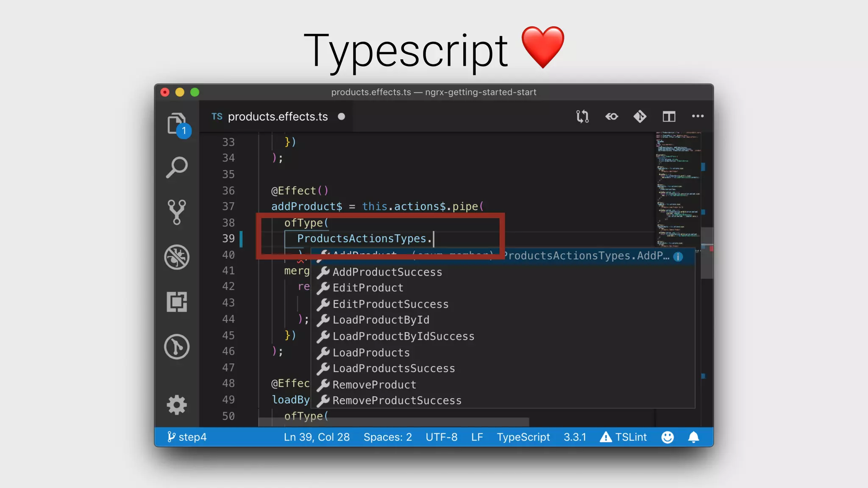868x488 pixels.
Task: Click the info icon on AddProduct suggestion
Action: tap(678, 256)
